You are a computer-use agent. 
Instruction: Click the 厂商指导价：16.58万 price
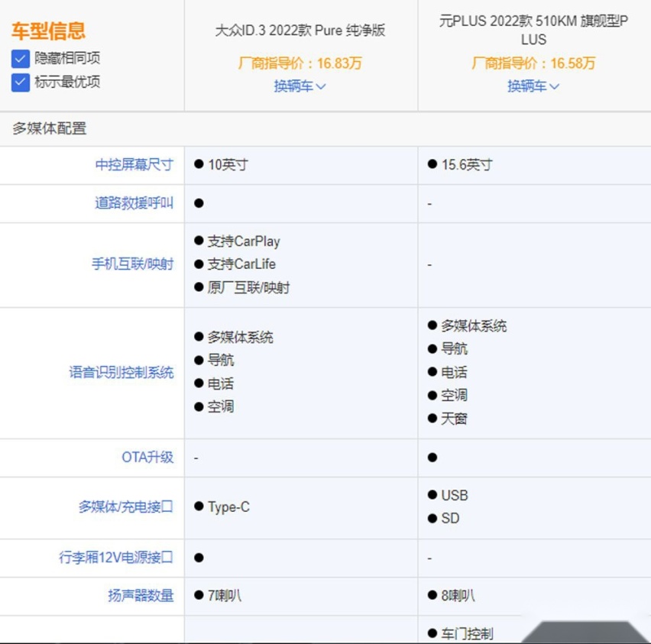pyautogui.click(x=533, y=63)
